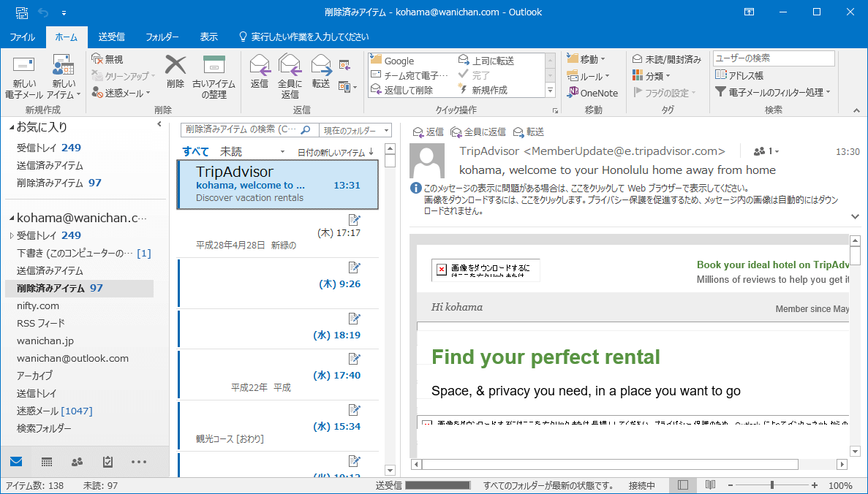Image resolution: width=868 pixels, height=494 pixels.
Task: Open the 迷惑メール [1047] folder
Action: coord(54,411)
